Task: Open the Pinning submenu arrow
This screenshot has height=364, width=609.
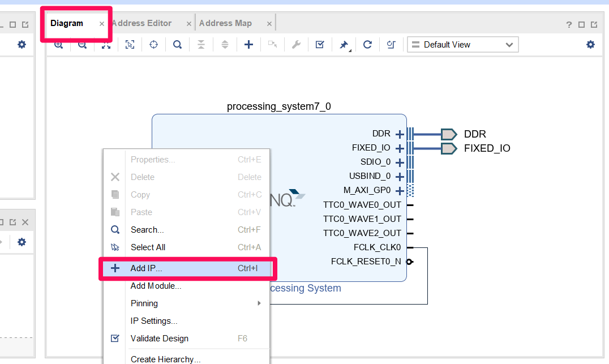Action: click(x=259, y=303)
